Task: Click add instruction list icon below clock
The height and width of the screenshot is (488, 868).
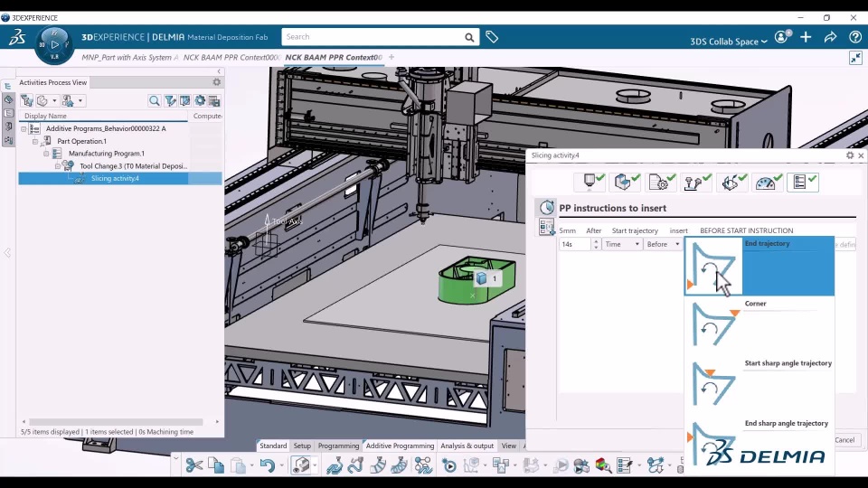Action: [546, 226]
